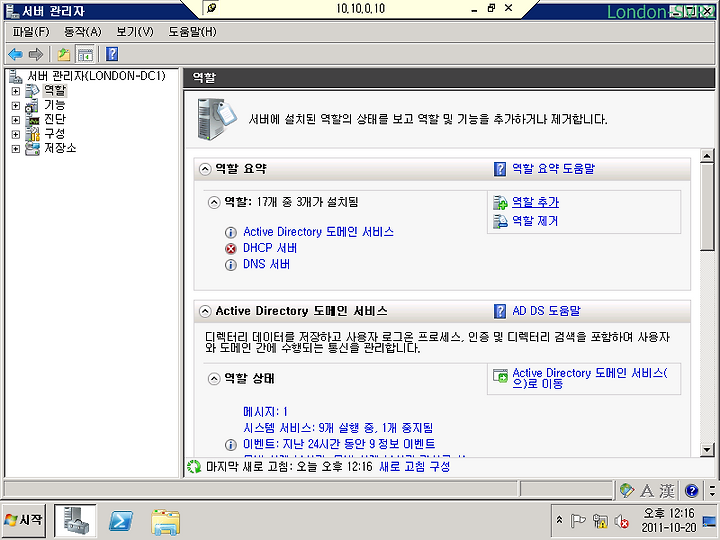Open the 동작(A) menu

(x=83, y=32)
